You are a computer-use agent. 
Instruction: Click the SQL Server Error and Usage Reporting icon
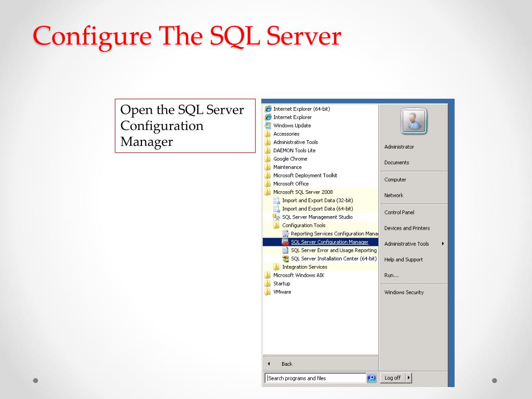click(286, 250)
